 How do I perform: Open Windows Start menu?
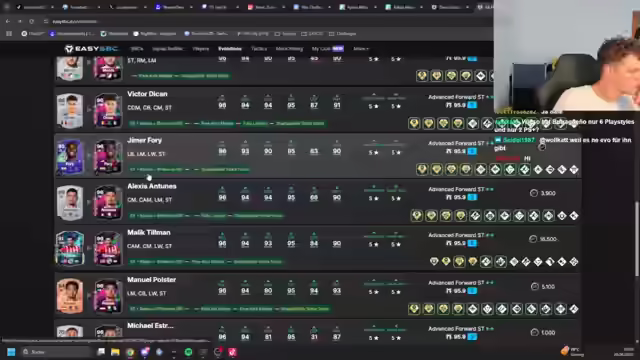coord(11,352)
